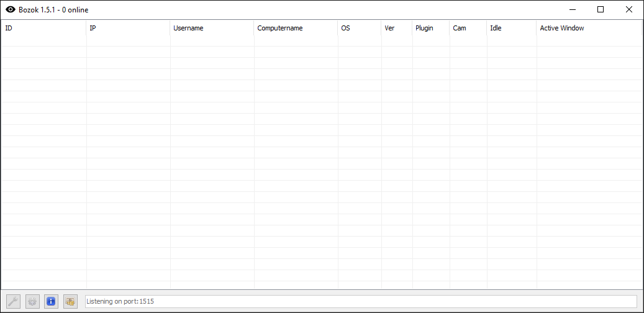Sort by the Username column header

(x=212, y=28)
